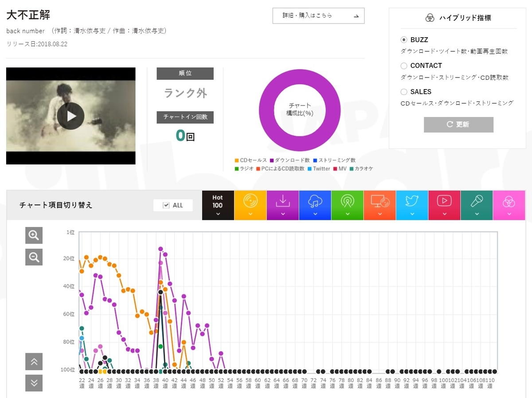Image resolution: width=532 pixels, height=398 pixels.
Task: Click the CDセールス legend entry
Action: click(251, 160)
